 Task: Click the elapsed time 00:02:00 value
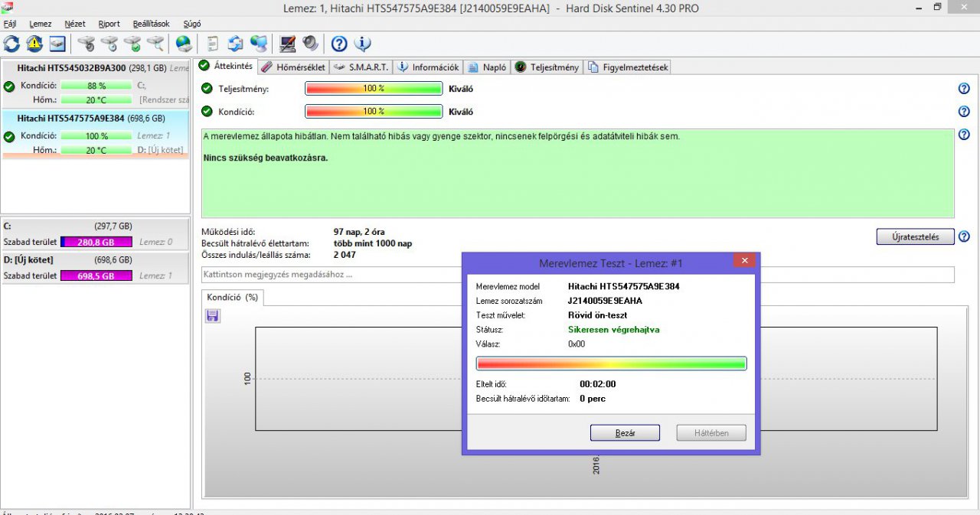click(x=598, y=384)
